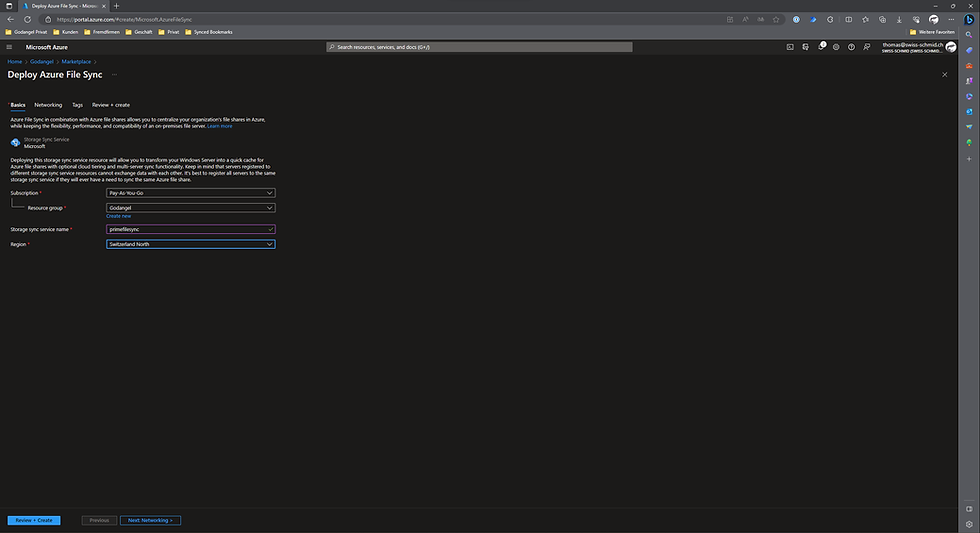Click the Review + Create button
980x533 pixels.
34,521
